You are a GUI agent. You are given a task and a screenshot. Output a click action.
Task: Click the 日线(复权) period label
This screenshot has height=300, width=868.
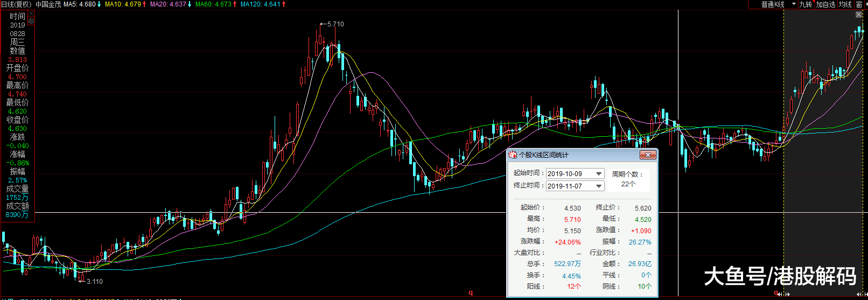click(x=16, y=4)
